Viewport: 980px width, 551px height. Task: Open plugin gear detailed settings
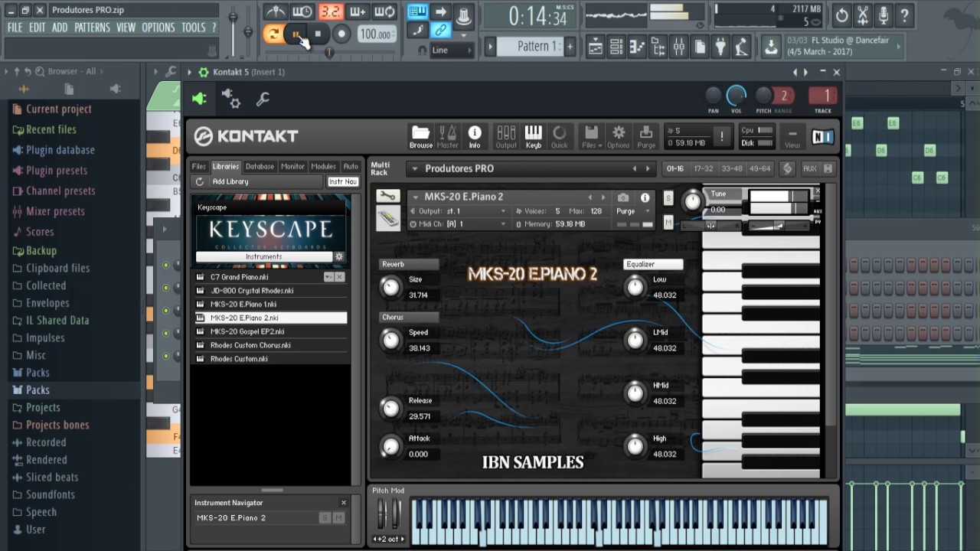pos(230,98)
